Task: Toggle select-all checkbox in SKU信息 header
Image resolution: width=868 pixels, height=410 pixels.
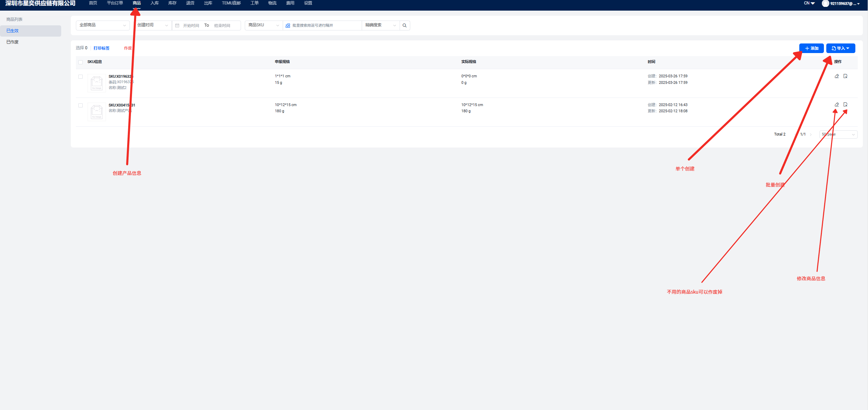Action: pos(81,62)
